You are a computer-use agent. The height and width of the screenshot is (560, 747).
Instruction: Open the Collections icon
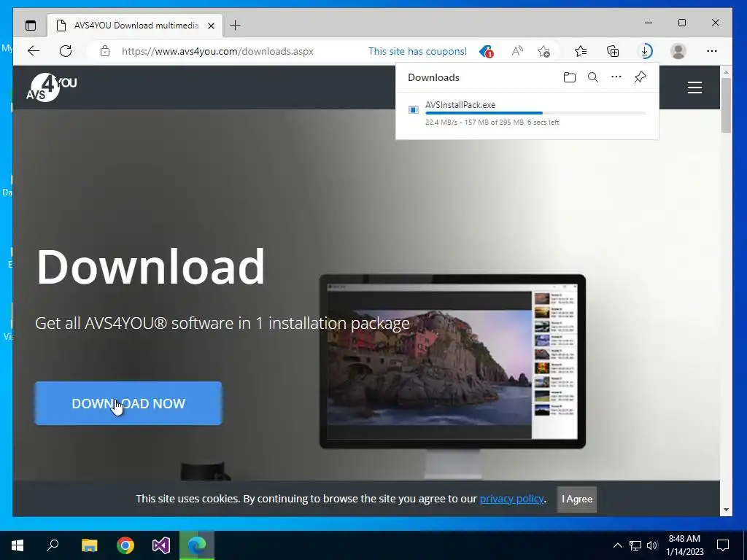tap(613, 51)
